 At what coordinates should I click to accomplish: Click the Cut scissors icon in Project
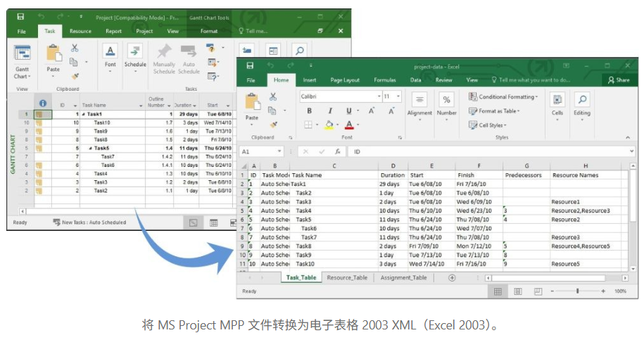[75, 48]
